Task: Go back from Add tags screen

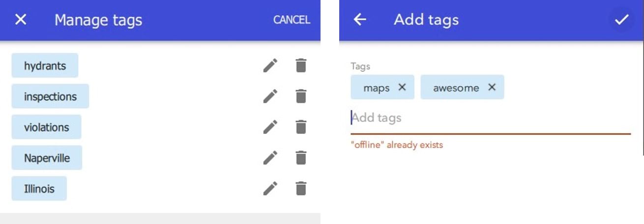Action: click(360, 20)
